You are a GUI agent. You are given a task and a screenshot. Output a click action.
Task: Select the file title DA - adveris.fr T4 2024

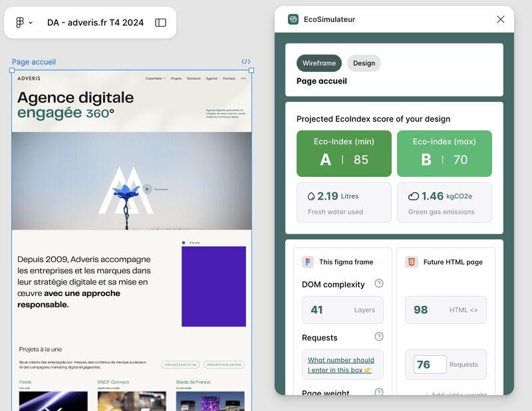[x=95, y=23]
